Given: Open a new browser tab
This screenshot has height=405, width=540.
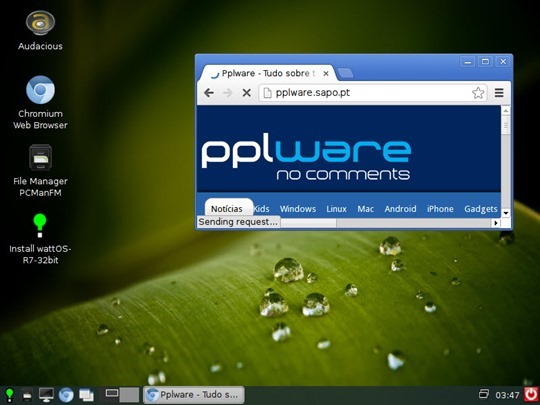Looking at the screenshot, I should (x=345, y=73).
